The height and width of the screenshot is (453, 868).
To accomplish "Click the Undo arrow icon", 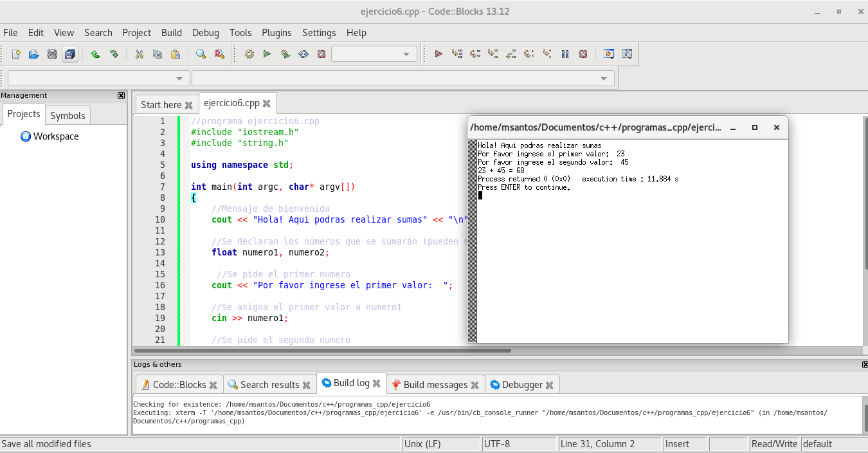I will 95,54.
